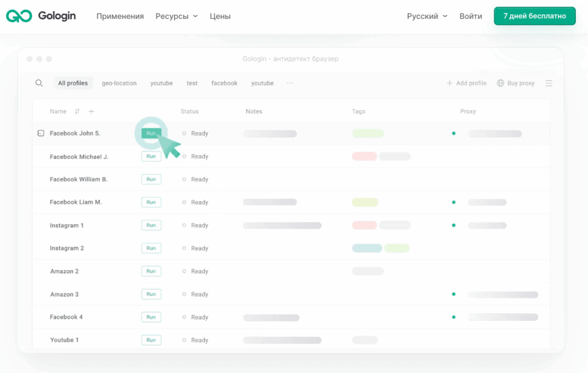Select the Facebook 4 profile name
The height and width of the screenshot is (373, 588).
point(67,317)
